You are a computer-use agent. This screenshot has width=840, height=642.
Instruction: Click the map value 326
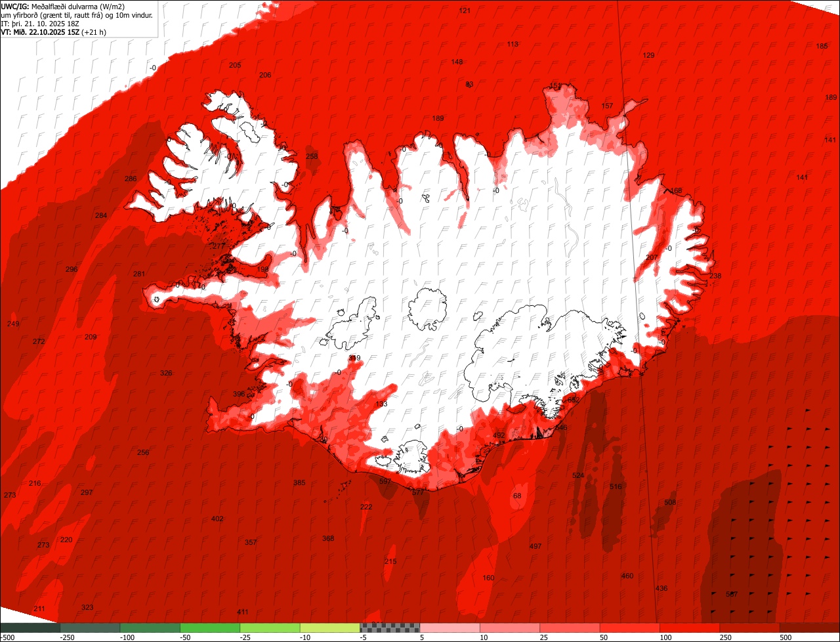pos(166,373)
